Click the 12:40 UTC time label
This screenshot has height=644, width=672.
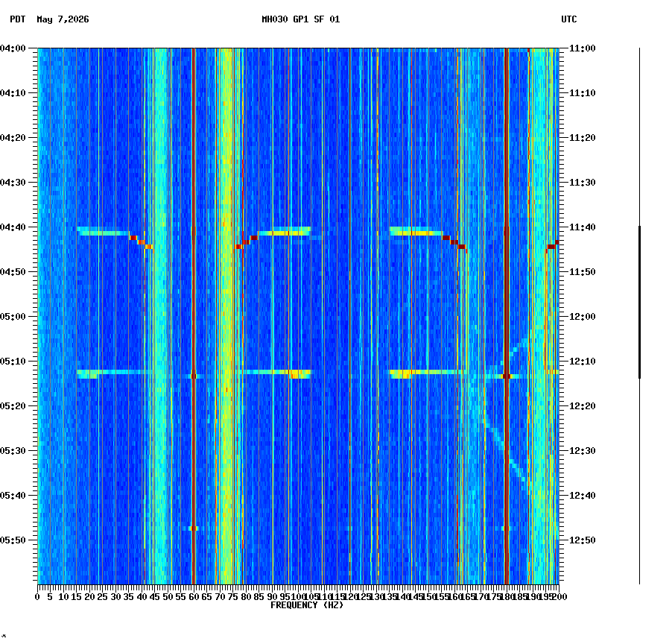[583, 496]
